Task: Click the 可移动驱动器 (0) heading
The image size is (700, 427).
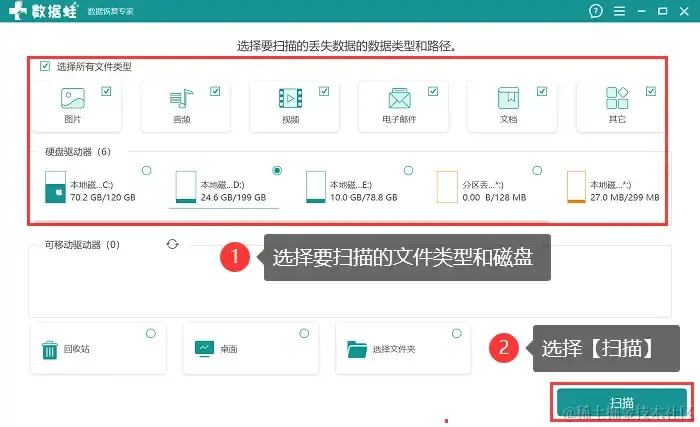Action: pyautogui.click(x=82, y=245)
